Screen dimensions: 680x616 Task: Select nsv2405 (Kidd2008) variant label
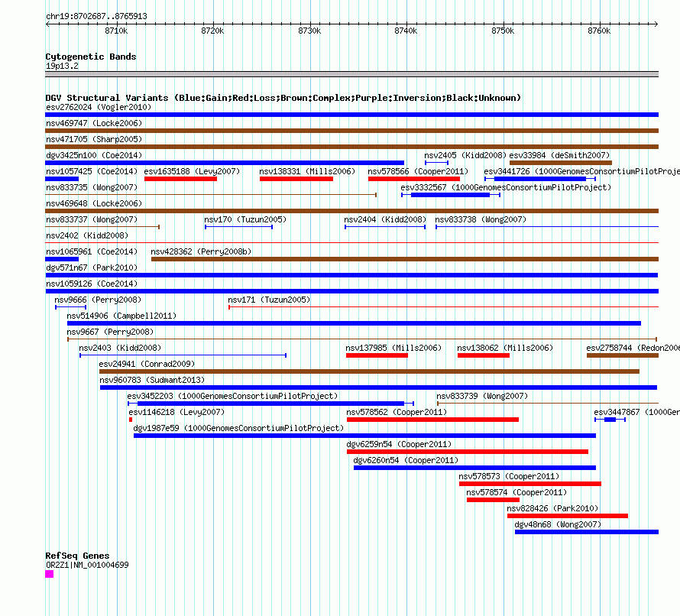[465, 155]
